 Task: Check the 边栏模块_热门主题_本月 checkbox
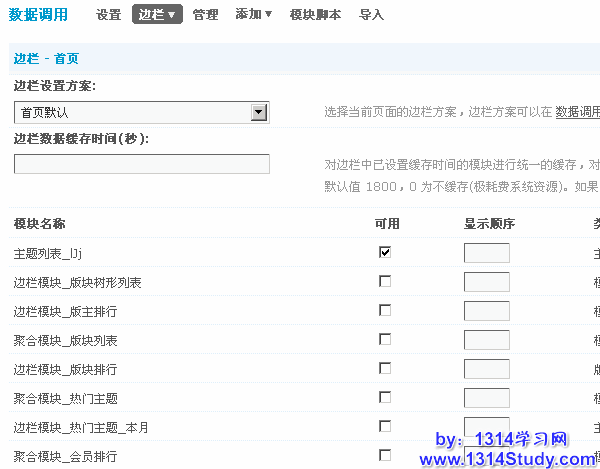[385, 426]
